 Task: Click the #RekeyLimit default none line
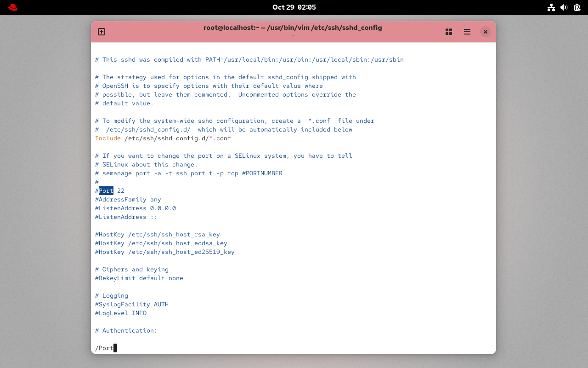click(x=139, y=278)
